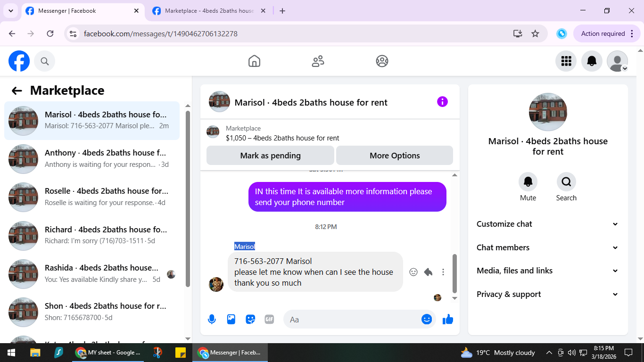Open the Anthony conversation in the list
Screen dimensions: 644x362
click(92, 159)
